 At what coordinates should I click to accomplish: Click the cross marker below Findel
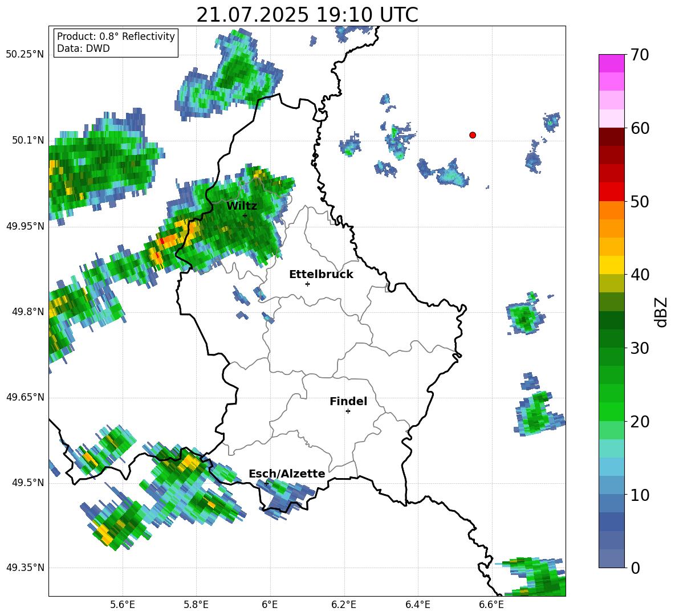[348, 411]
